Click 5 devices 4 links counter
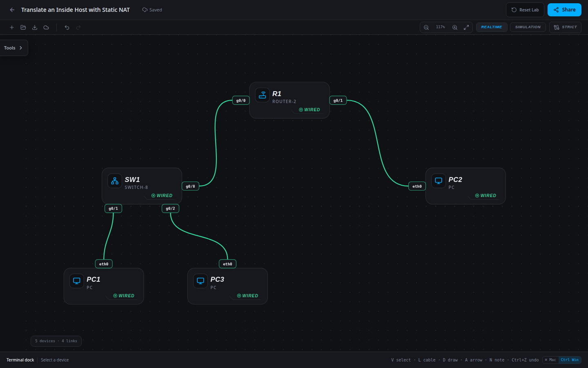The width and height of the screenshot is (588, 368). click(x=56, y=341)
